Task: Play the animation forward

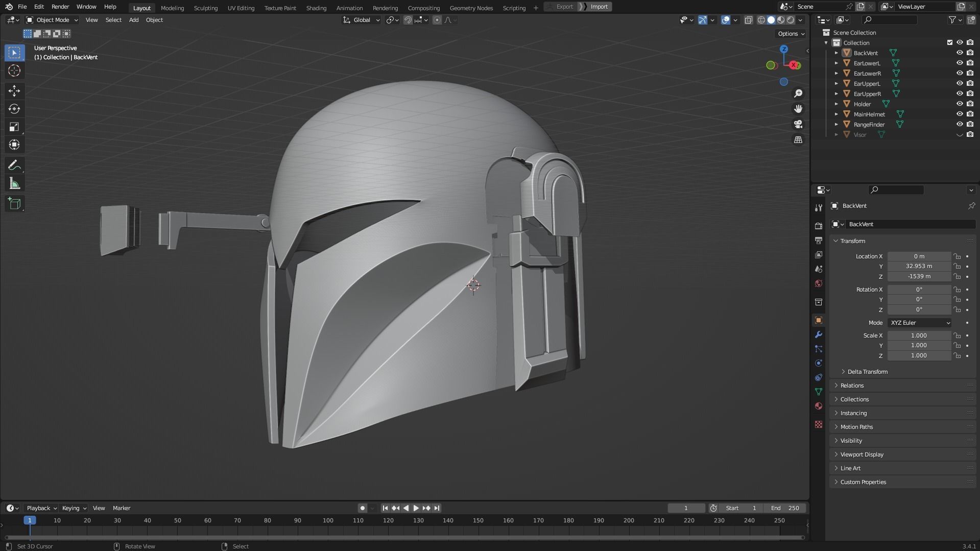Action: (x=416, y=508)
